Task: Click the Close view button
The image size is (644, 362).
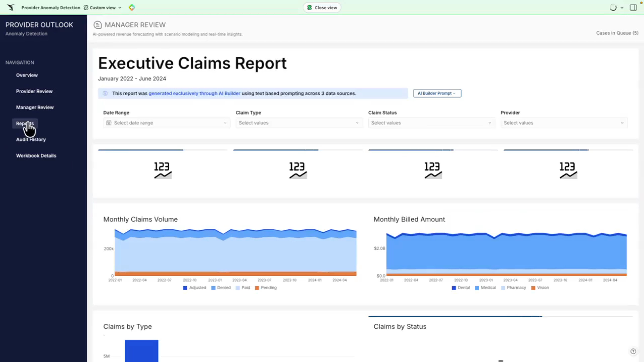Action: click(x=322, y=8)
